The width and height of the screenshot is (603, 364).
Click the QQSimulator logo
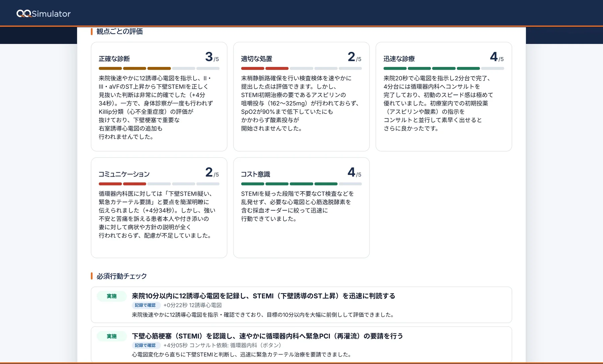coord(44,13)
